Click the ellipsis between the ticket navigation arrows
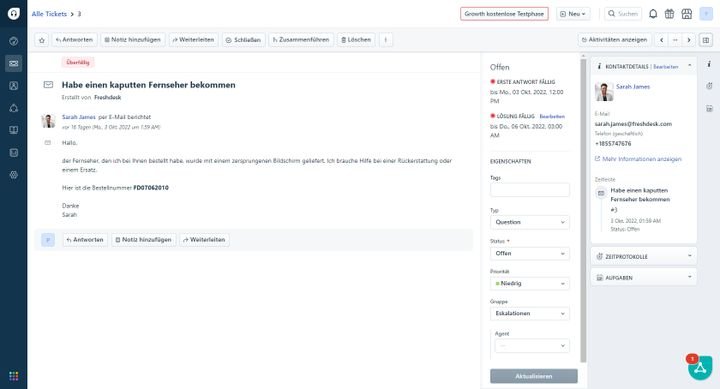Viewport: 720px width, 389px height. pyautogui.click(x=675, y=40)
